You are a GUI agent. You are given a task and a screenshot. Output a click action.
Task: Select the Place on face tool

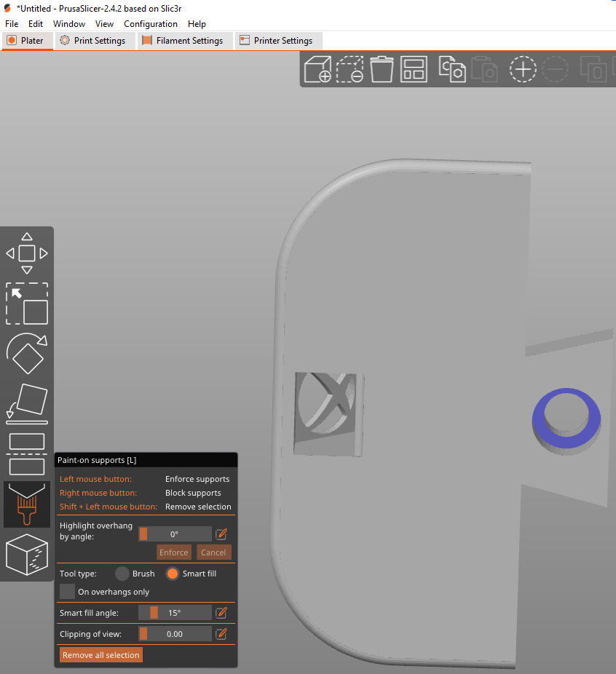point(27,404)
